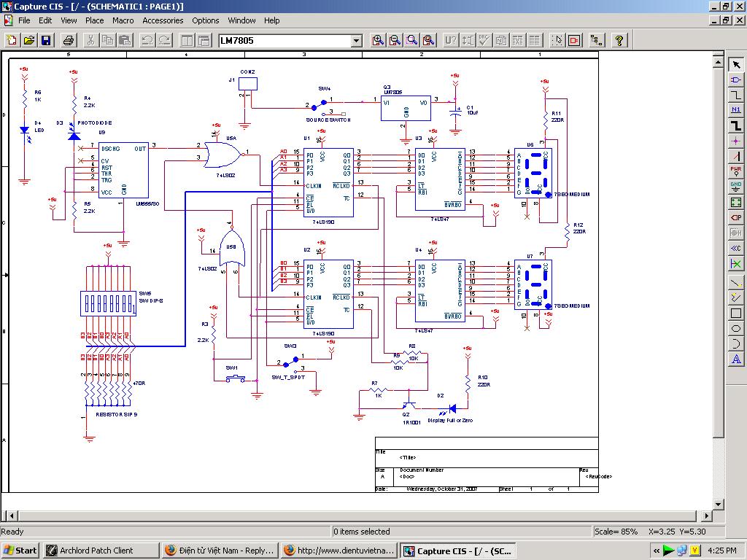Open the Accessories menu

tap(163, 20)
